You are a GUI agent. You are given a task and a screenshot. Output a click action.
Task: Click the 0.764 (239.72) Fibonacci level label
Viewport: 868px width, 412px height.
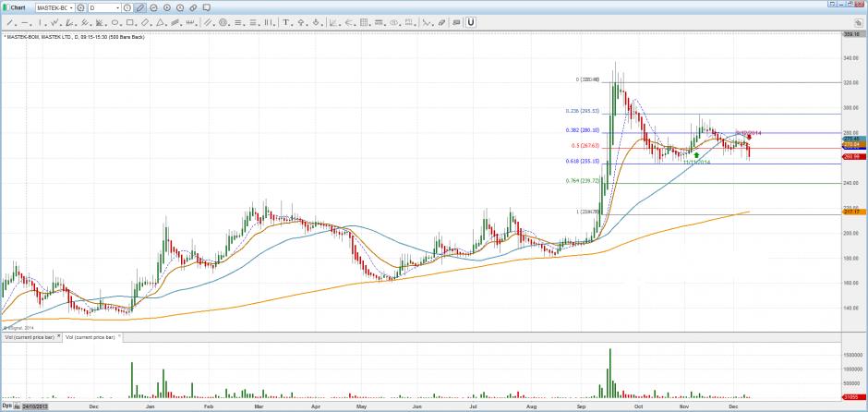[x=583, y=180]
